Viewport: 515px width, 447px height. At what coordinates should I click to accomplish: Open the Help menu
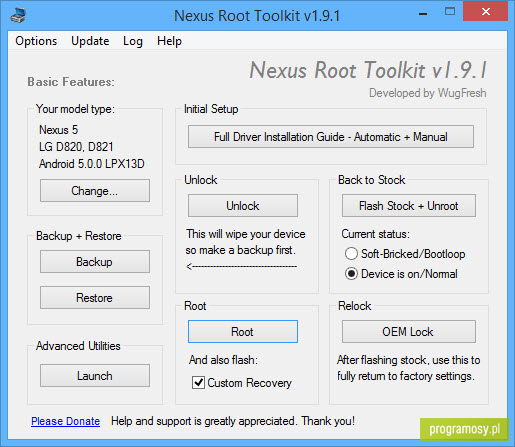169,41
